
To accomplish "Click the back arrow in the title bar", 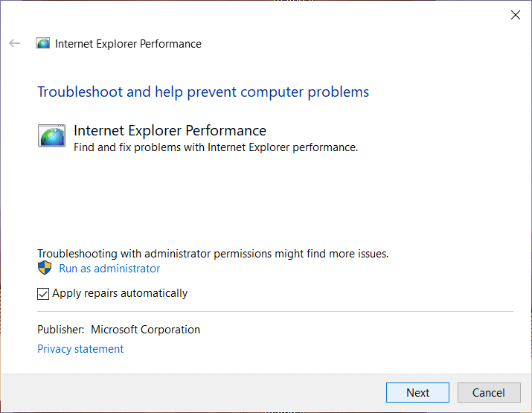I will pyautogui.click(x=14, y=44).
